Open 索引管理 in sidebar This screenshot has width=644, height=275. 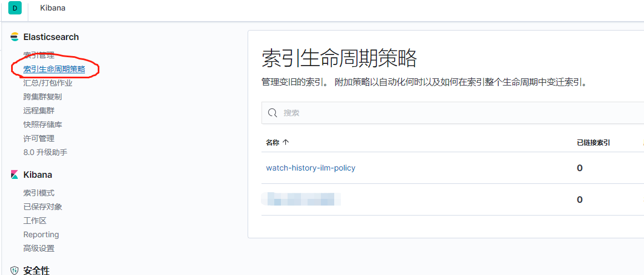pos(39,54)
